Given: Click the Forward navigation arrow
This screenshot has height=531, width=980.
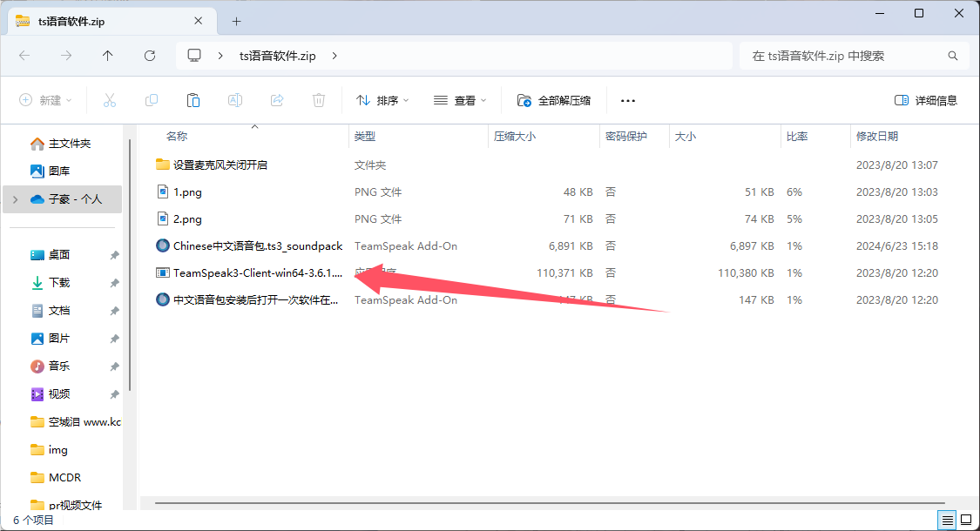Looking at the screenshot, I should tap(66, 56).
